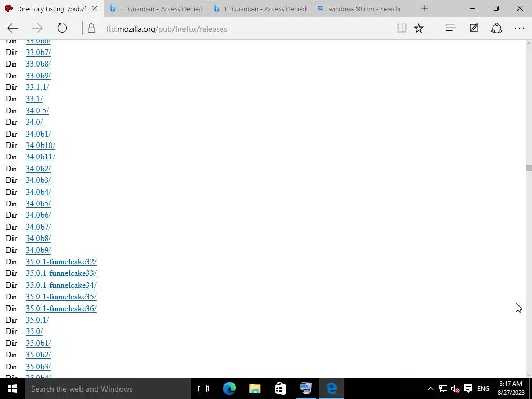Go back to the previous page
Viewport: 532px width, 399px height.
click(12, 28)
